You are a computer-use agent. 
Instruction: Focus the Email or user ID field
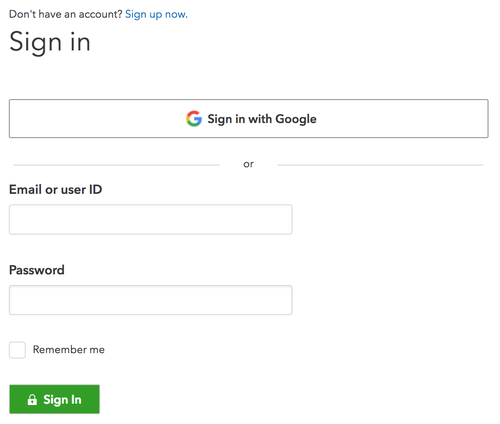tap(151, 219)
